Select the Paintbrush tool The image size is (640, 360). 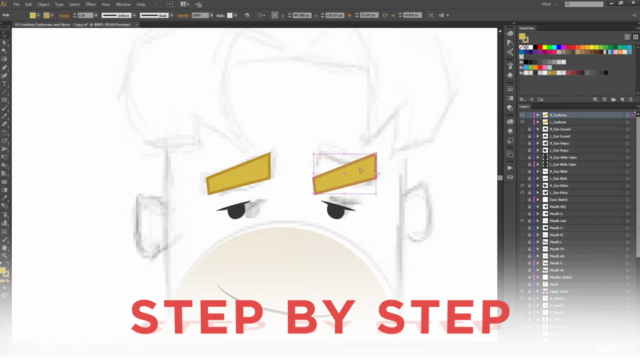click(4, 108)
